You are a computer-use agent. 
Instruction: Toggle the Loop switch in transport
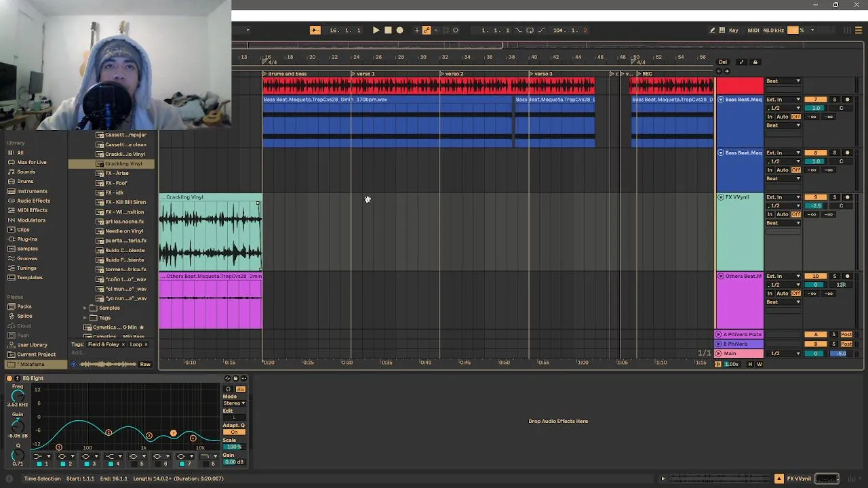coord(530,30)
